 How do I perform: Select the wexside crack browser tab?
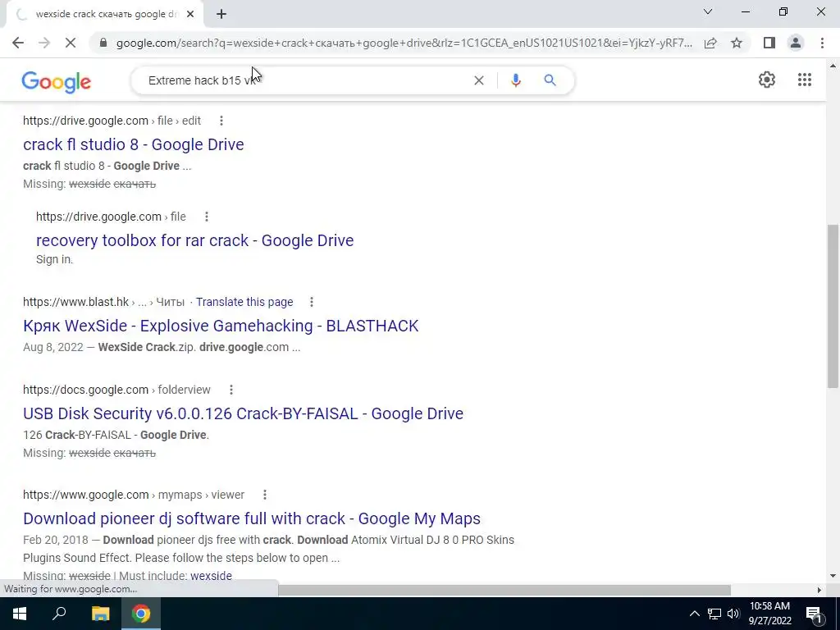pyautogui.click(x=104, y=15)
